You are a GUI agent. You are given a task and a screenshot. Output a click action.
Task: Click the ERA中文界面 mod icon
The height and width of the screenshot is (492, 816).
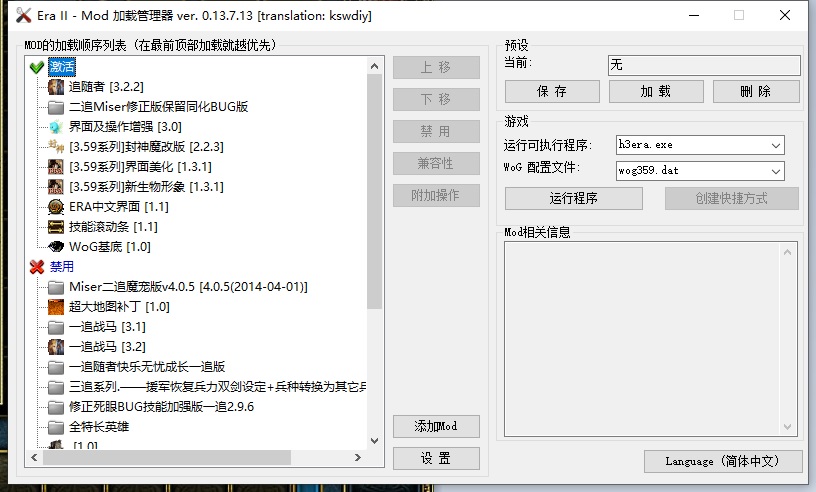[56, 207]
